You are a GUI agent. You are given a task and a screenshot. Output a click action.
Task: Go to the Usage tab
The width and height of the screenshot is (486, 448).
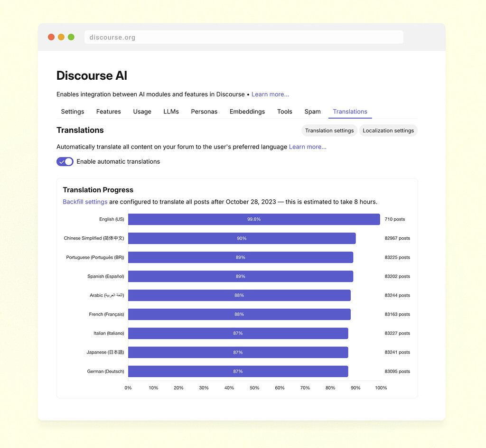coord(142,112)
